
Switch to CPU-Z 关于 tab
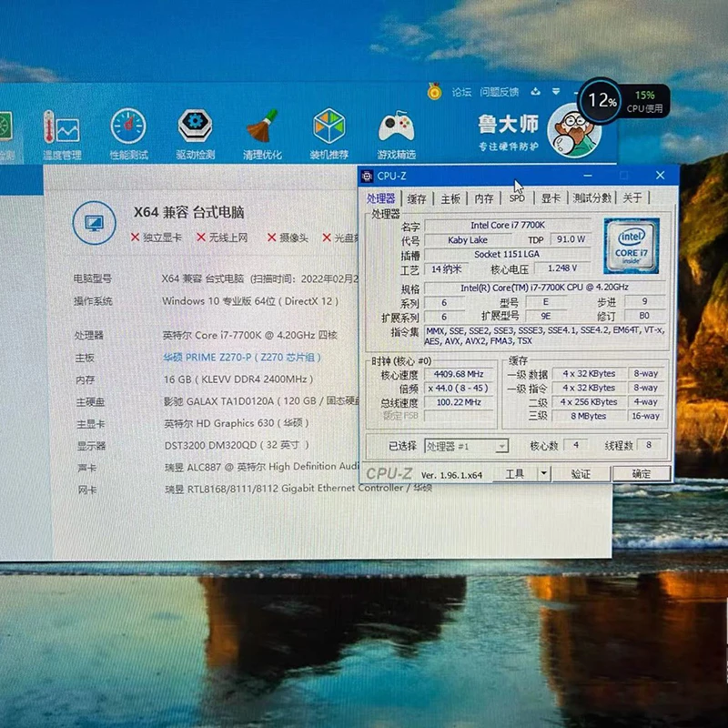pos(632,197)
